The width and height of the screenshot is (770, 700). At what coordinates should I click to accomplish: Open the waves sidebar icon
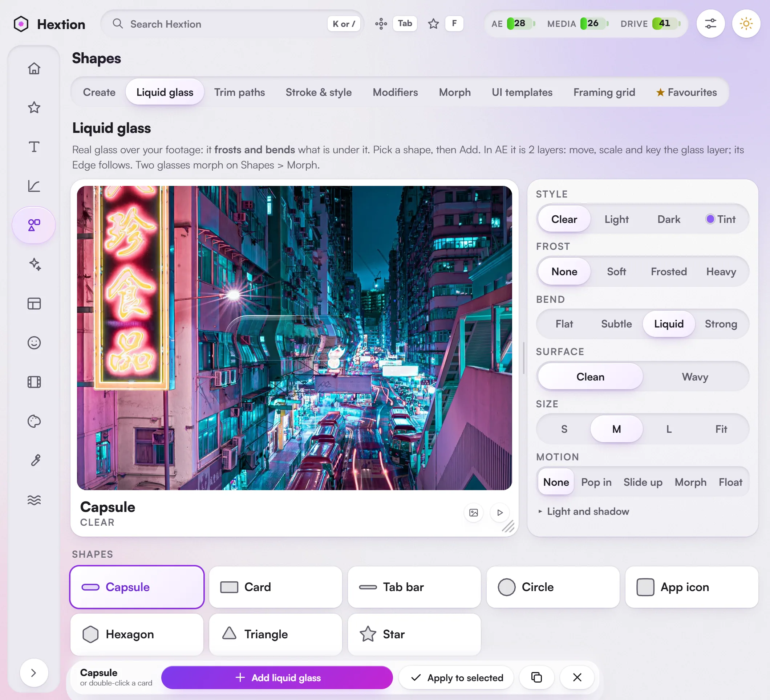point(34,500)
